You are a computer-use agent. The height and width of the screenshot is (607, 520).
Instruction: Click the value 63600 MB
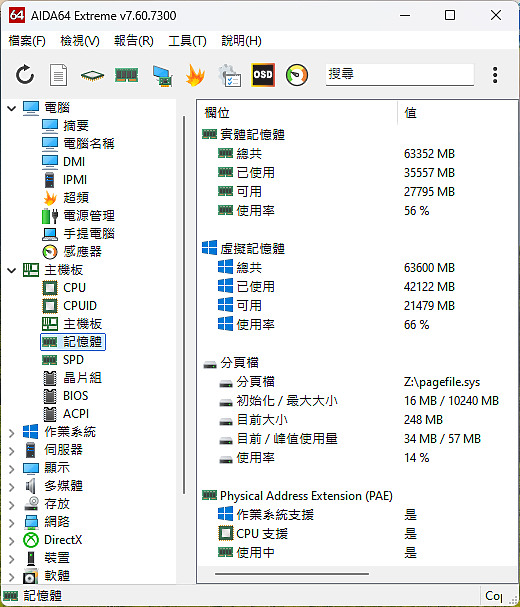click(429, 267)
